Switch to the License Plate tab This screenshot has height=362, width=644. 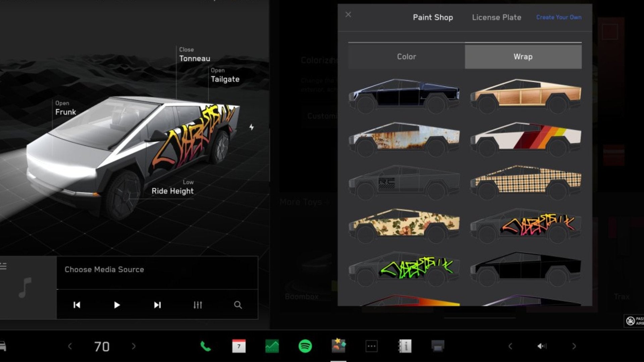pyautogui.click(x=496, y=17)
